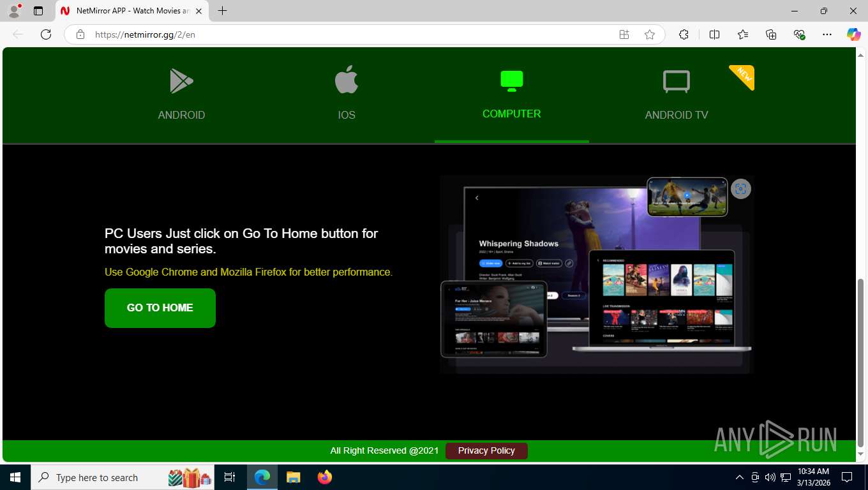Open Browser essentials

click(x=799, y=34)
